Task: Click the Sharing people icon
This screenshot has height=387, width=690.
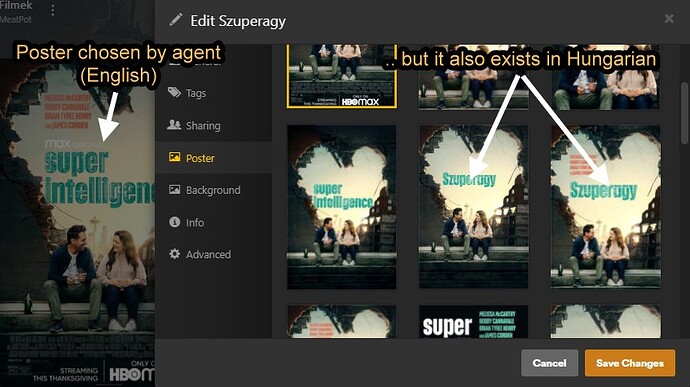Action: click(x=174, y=125)
